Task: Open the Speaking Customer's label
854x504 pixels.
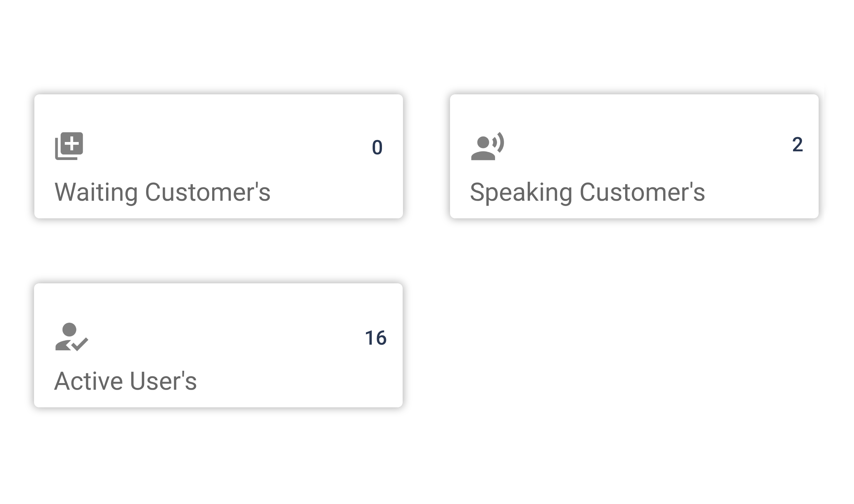Action: [x=587, y=192]
